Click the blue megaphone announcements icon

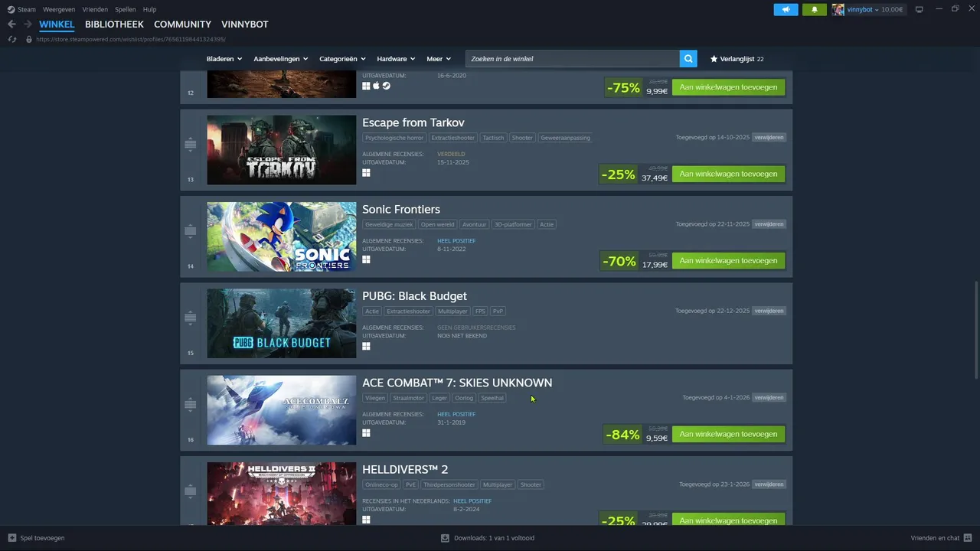[786, 9]
